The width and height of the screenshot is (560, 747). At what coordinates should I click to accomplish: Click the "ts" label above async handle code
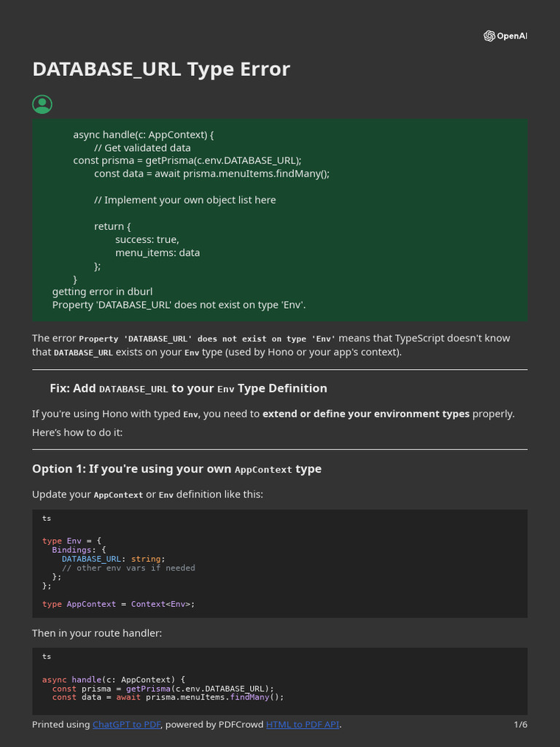point(47,656)
